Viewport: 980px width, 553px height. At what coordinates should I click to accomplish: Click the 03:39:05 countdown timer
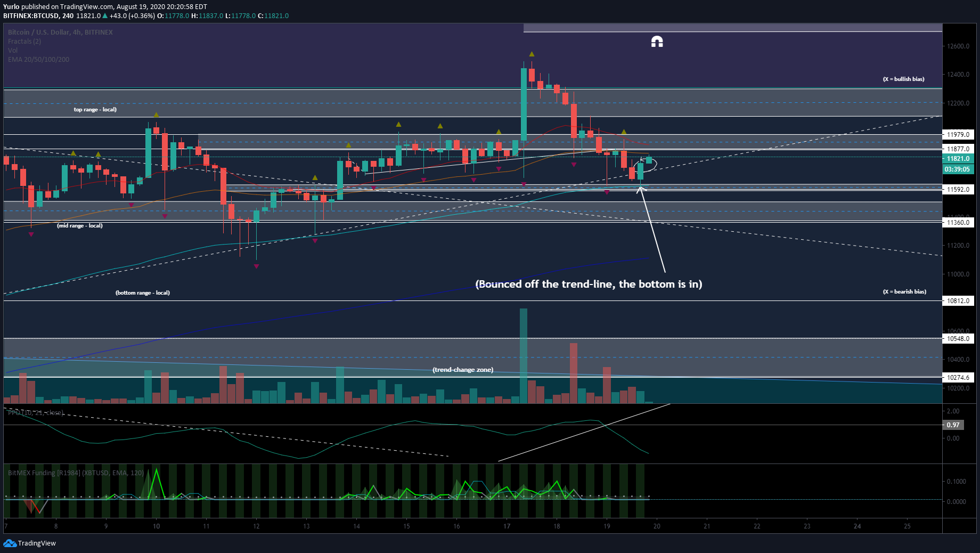point(958,169)
